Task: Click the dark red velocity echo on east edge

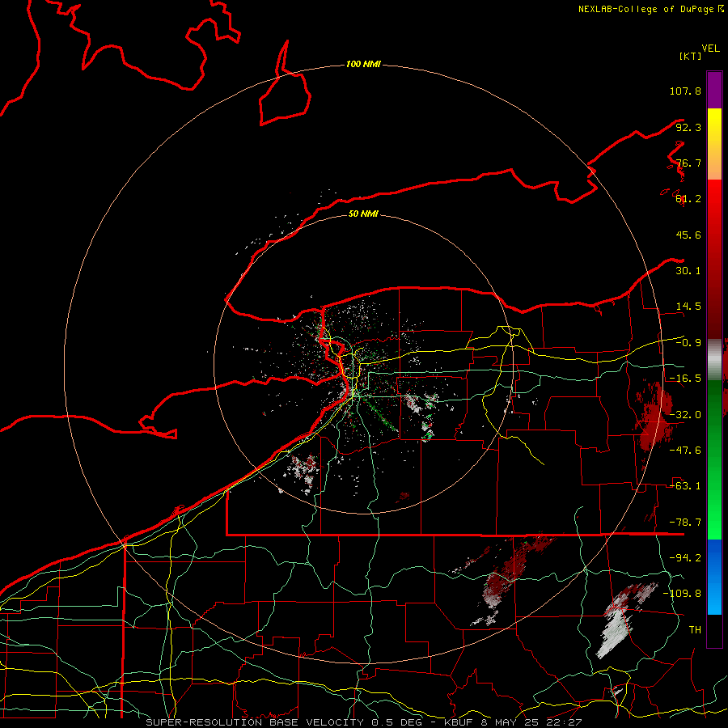Action: [654, 418]
